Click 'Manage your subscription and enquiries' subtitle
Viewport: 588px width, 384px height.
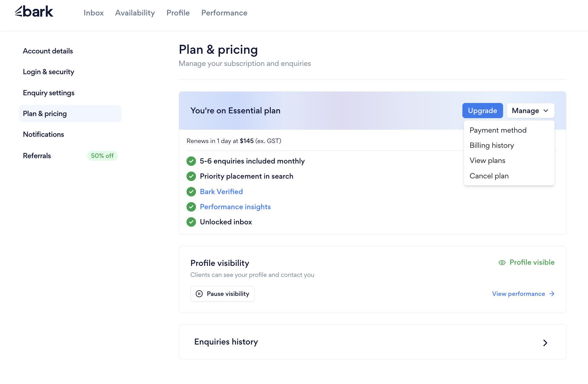245,64
